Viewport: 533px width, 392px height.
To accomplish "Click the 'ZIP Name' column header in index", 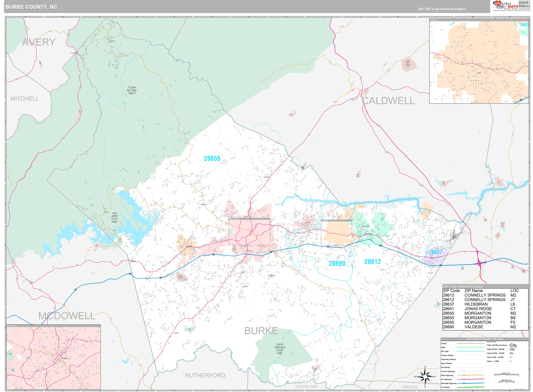I will (474, 291).
